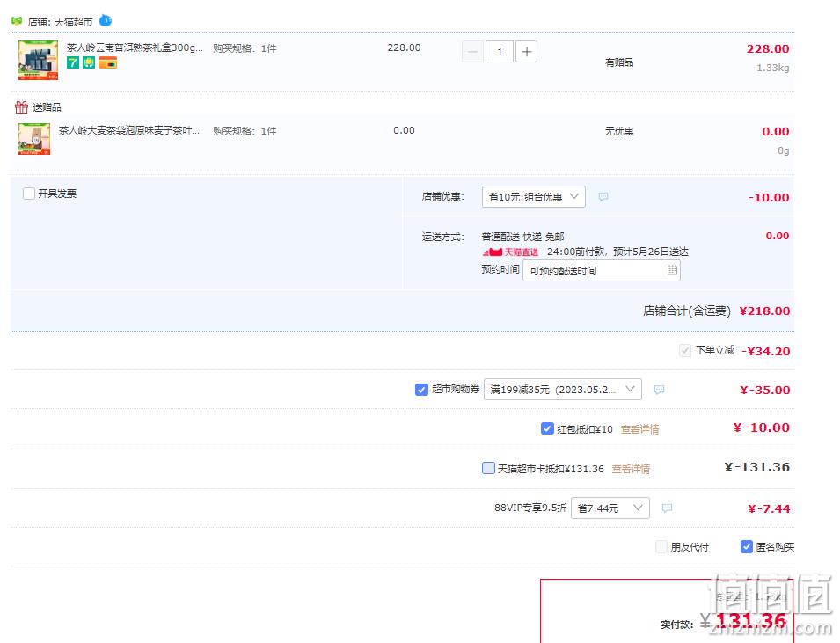Uncheck the 匿名购买 checkbox

(x=746, y=546)
